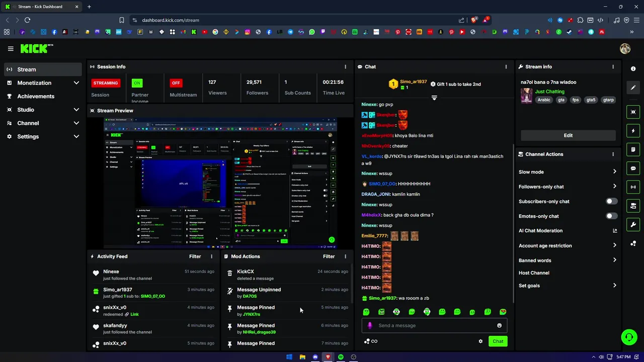Screen dimensions: 644x362
Task: Open Chat panel three-dot menu
Action: pyautogui.click(x=506, y=67)
